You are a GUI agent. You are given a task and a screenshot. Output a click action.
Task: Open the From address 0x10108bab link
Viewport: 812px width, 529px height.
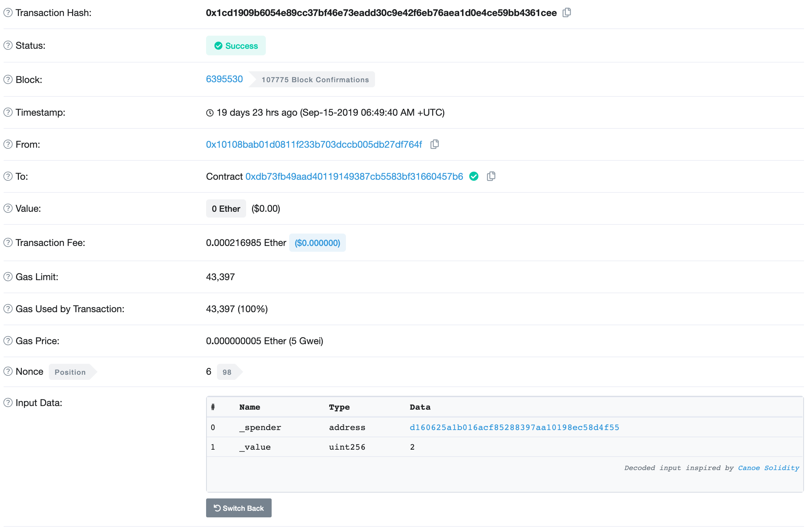pyautogui.click(x=314, y=144)
